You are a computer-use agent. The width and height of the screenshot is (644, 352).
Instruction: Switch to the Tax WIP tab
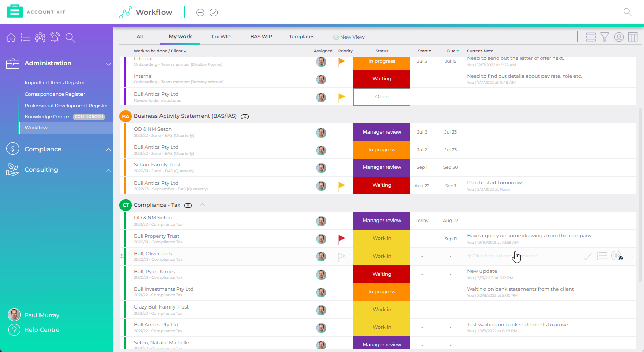click(x=221, y=37)
